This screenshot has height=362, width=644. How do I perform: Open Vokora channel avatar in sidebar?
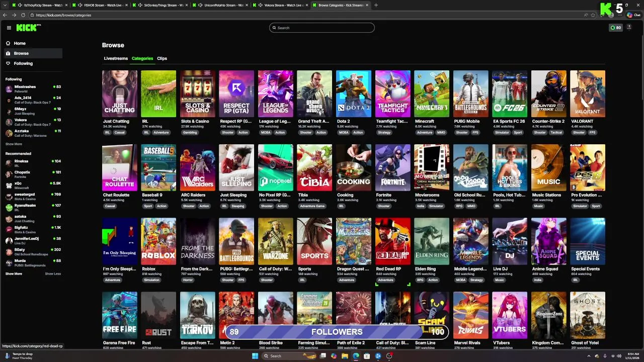pos(9,122)
